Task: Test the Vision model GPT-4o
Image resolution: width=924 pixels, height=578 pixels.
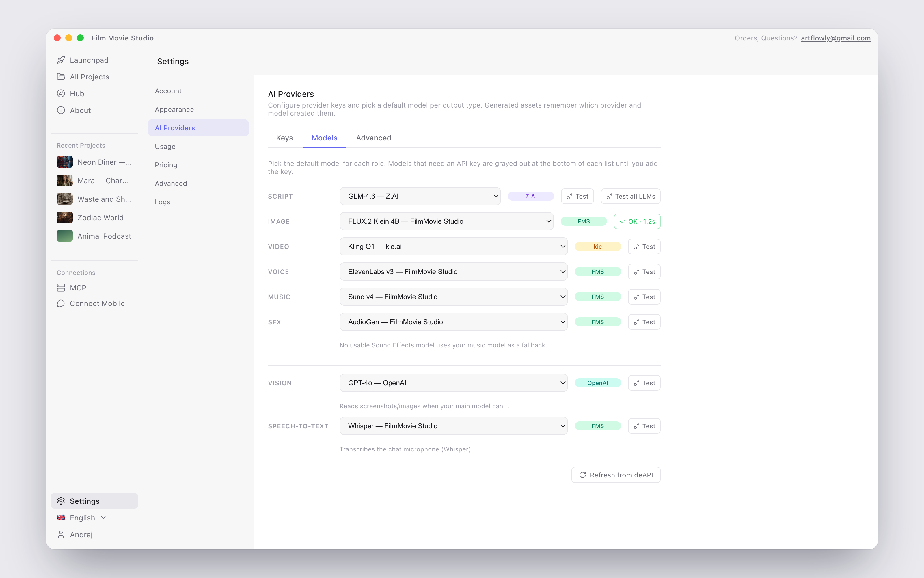Action: coord(644,383)
